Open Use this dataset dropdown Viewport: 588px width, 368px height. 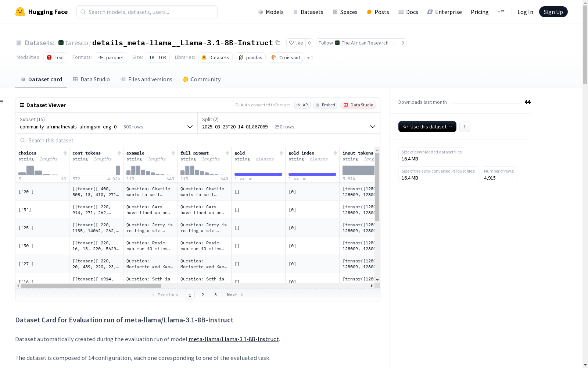point(427,127)
